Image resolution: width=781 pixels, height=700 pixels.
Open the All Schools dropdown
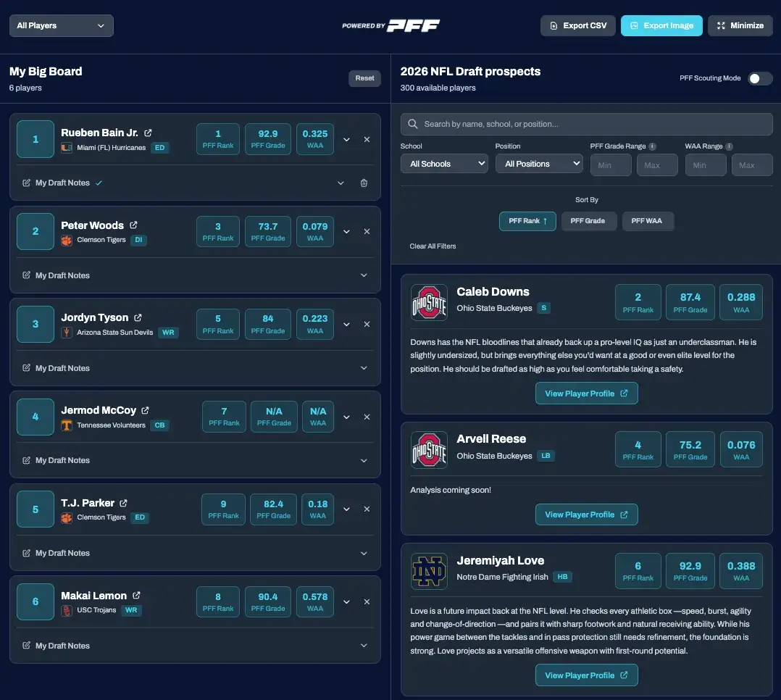pyautogui.click(x=444, y=164)
